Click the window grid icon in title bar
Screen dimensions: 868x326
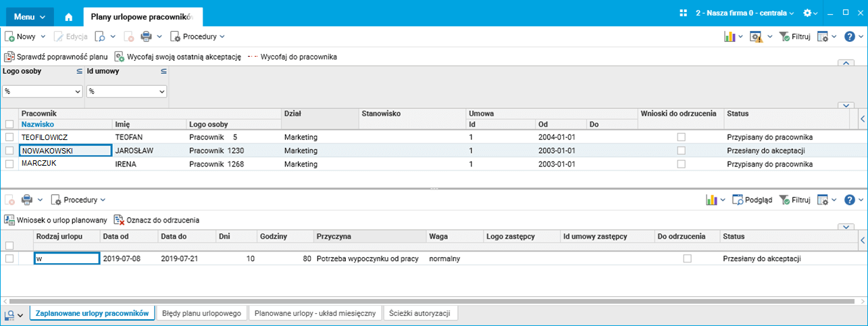click(684, 13)
